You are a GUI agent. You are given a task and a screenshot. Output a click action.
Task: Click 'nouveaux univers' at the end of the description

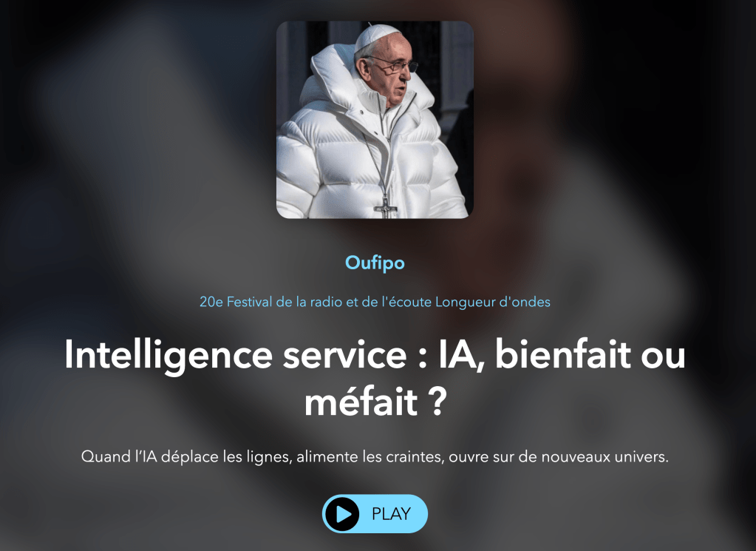[x=605, y=456]
